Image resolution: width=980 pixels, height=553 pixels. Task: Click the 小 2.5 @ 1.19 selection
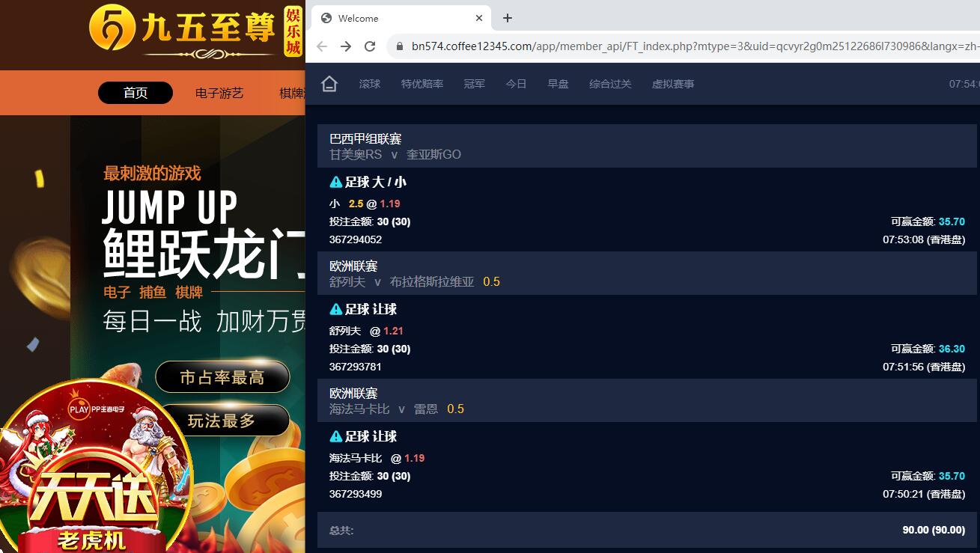[x=365, y=204]
